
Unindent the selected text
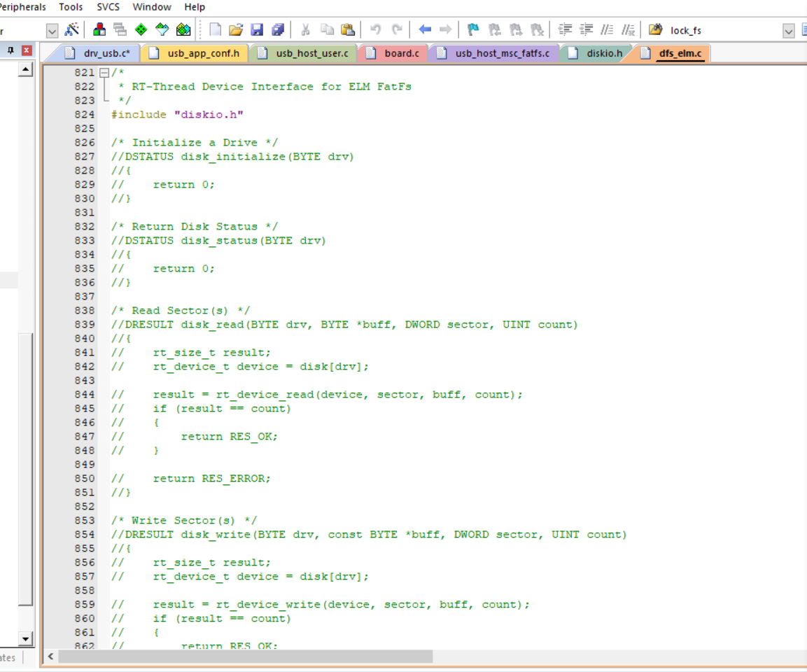click(587, 30)
